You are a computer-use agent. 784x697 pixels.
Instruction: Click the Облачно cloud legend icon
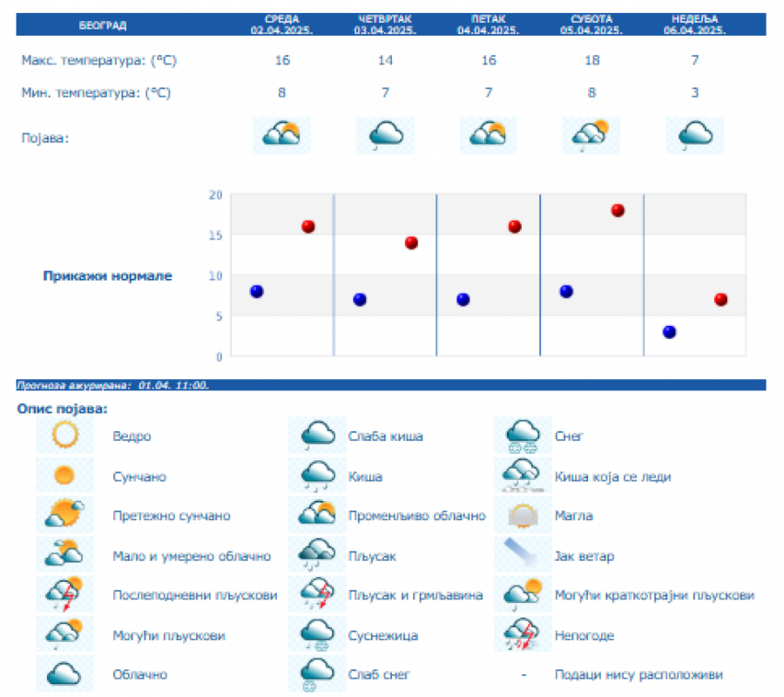pos(64,674)
